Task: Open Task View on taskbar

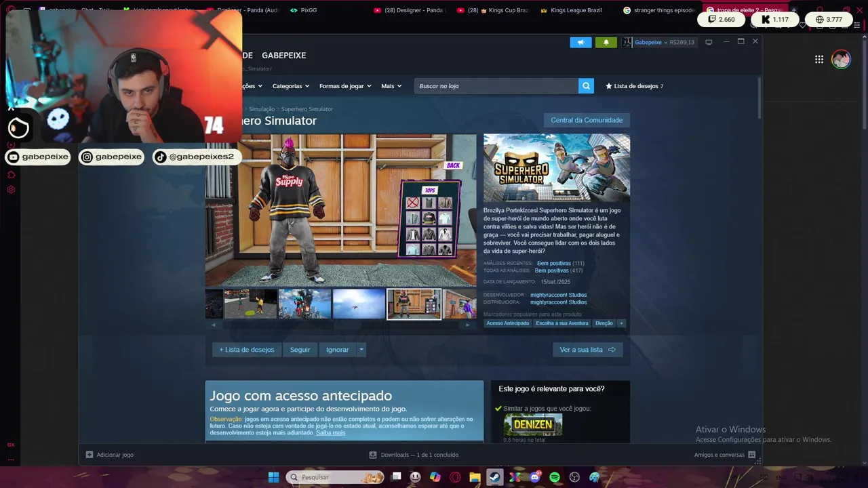Action: click(396, 477)
